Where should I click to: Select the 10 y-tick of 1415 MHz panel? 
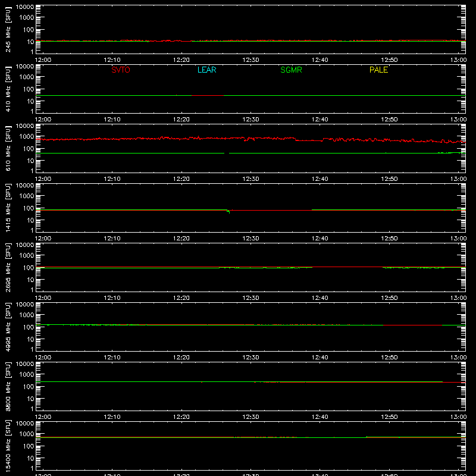coord(30,220)
